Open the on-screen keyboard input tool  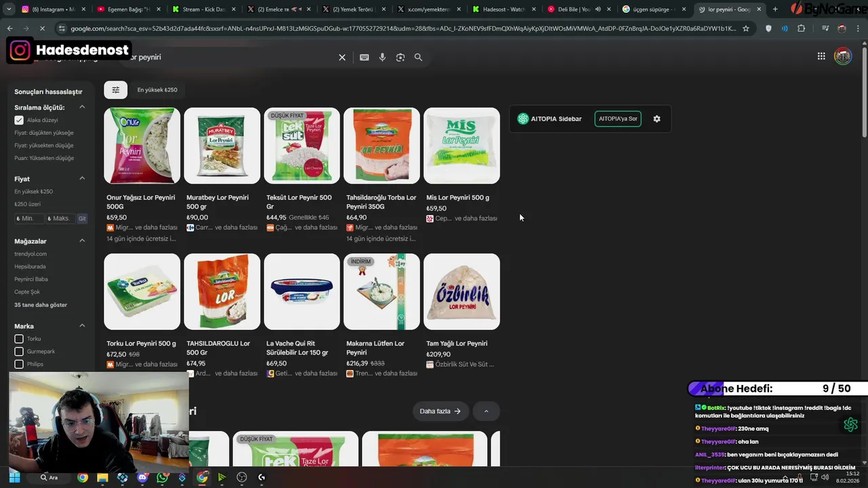(x=364, y=58)
